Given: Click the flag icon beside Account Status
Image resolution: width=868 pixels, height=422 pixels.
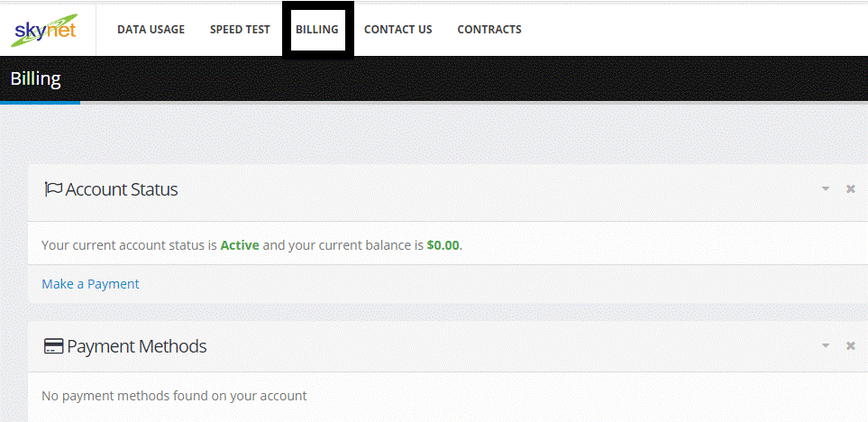Looking at the screenshot, I should [x=53, y=189].
